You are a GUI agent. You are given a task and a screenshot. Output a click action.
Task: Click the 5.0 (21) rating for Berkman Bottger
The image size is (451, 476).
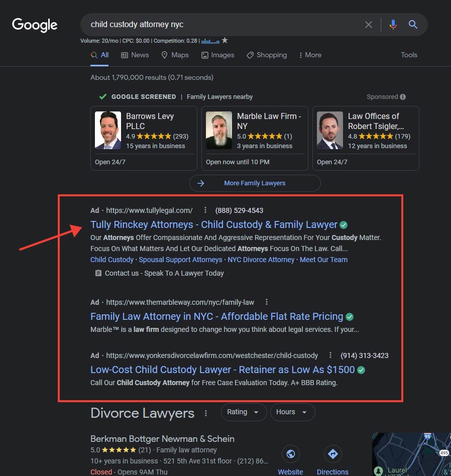pyautogui.click(x=121, y=450)
